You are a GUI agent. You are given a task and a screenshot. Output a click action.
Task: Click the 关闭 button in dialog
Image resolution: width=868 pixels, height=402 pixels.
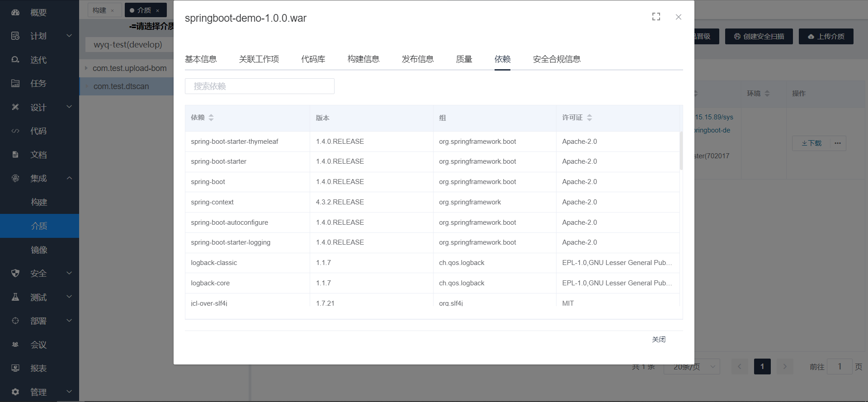(658, 340)
